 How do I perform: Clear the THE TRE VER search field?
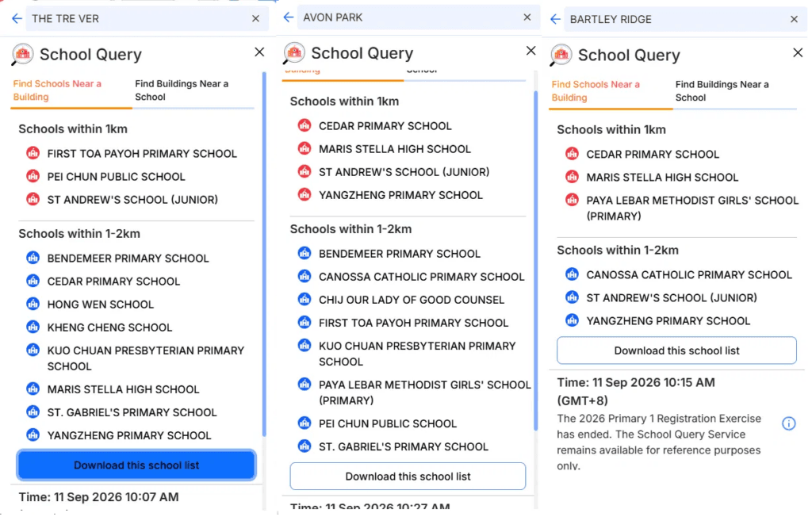[x=256, y=19]
